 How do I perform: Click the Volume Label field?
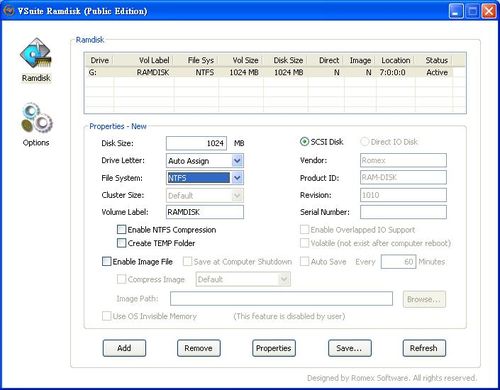click(205, 212)
